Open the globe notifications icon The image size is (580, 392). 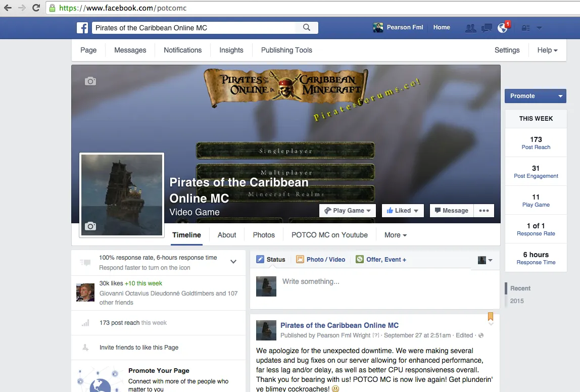tap(502, 28)
